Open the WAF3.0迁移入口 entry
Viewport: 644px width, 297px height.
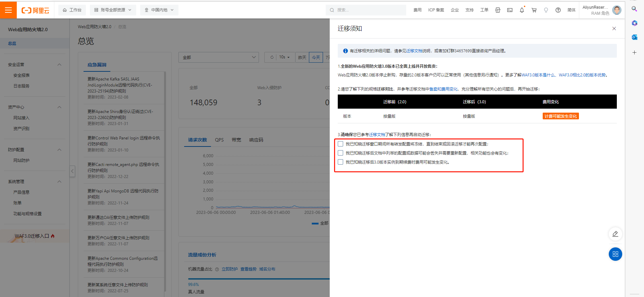point(35,236)
